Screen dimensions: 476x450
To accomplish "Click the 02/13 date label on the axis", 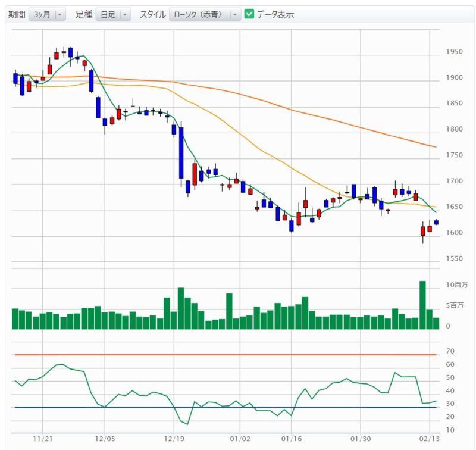I will point(429,439).
